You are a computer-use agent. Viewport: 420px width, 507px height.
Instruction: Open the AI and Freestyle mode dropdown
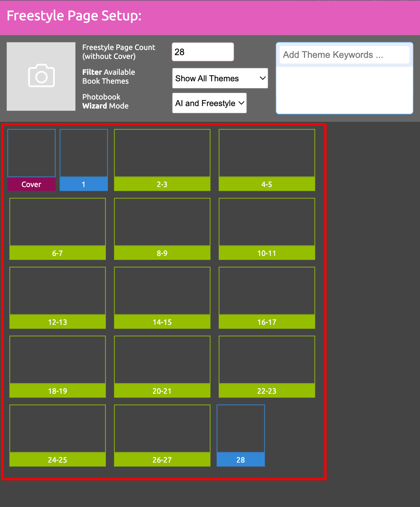point(209,103)
